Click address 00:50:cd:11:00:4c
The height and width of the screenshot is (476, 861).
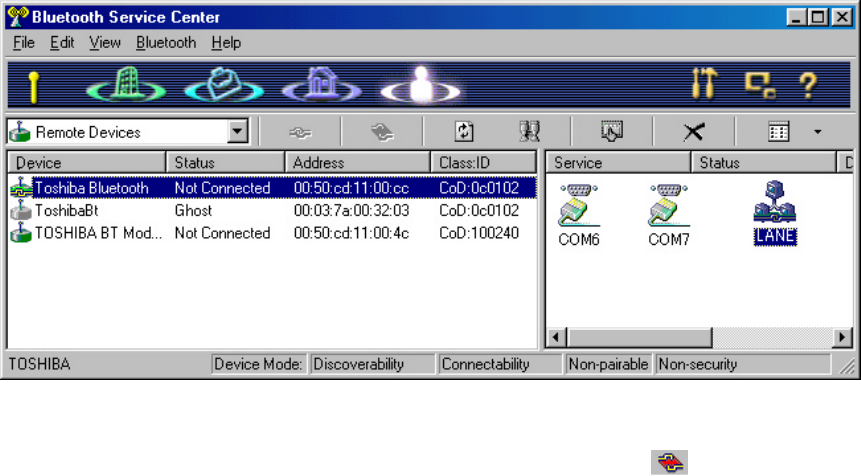(351, 233)
